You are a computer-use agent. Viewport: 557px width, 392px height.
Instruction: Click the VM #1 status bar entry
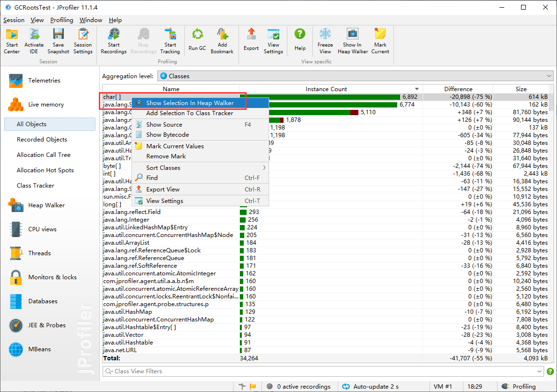click(x=443, y=386)
